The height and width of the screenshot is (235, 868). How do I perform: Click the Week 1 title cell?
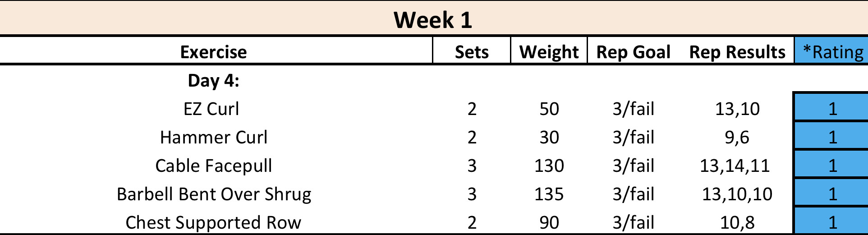coord(433,20)
